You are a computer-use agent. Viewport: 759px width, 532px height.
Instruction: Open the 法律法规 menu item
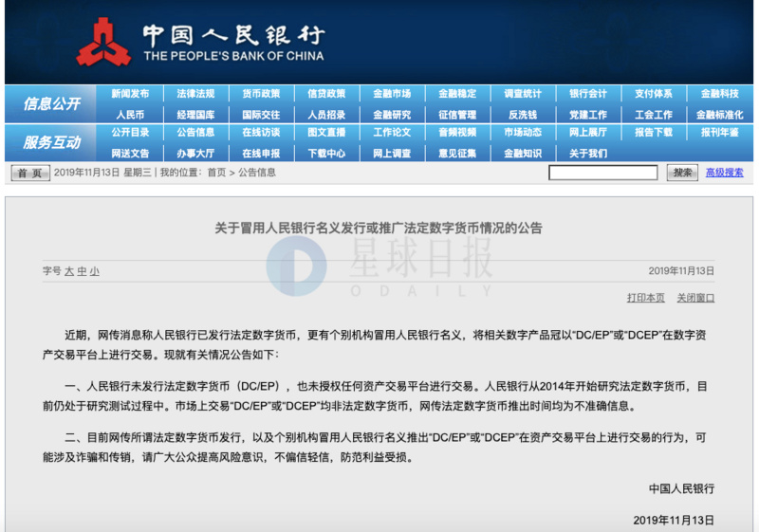pos(195,93)
